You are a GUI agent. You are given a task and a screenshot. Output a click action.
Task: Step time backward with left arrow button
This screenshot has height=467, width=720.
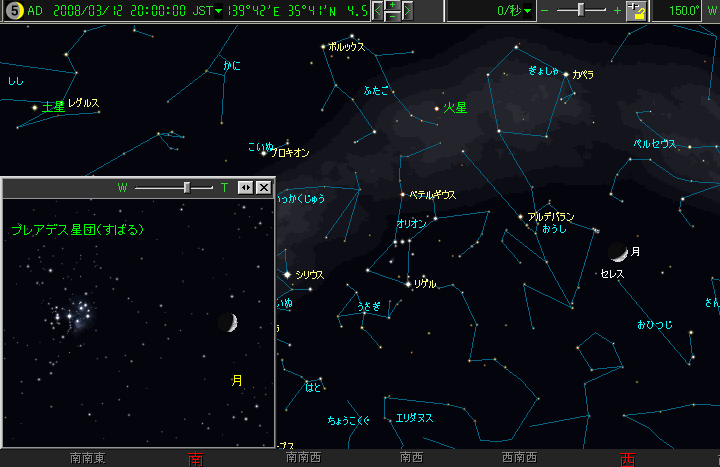(x=379, y=11)
